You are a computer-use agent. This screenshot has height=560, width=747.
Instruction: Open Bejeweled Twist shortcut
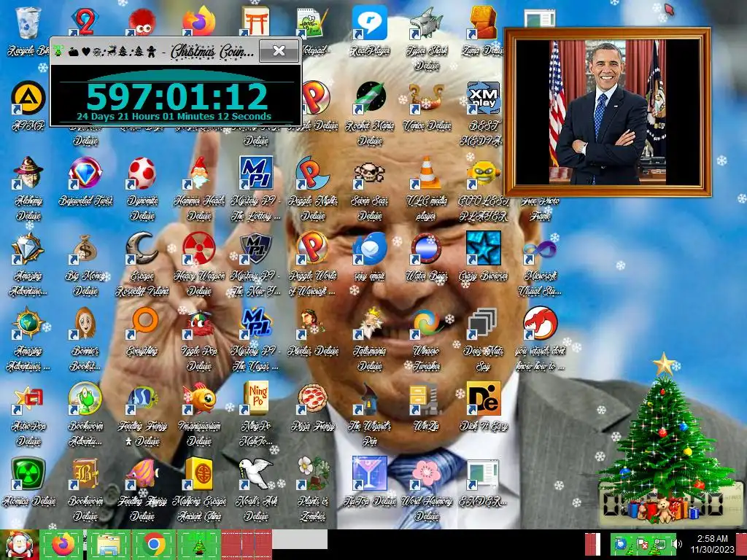pyautogui.click(x=85, y=172)
